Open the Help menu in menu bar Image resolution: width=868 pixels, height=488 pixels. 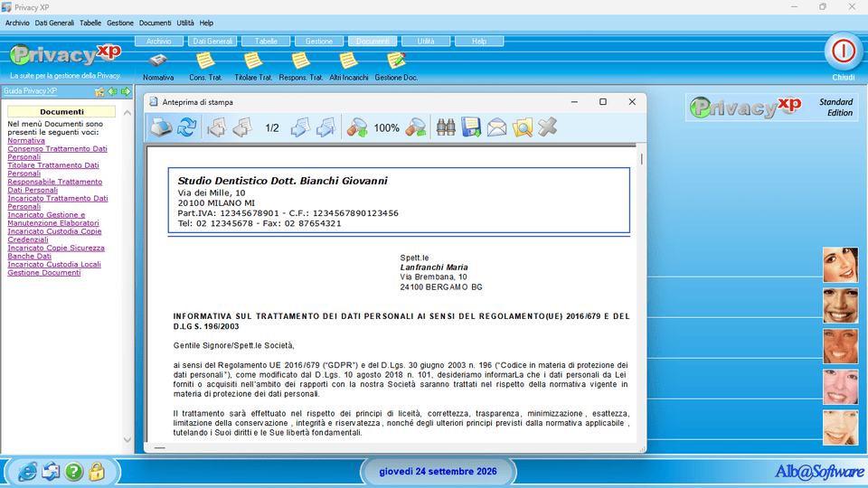[x=206, y=23]
